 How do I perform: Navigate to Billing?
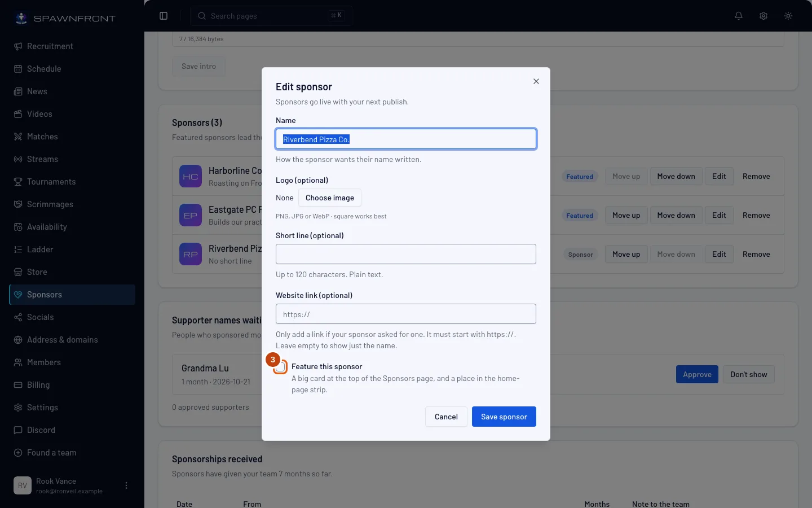pos(72,385)
